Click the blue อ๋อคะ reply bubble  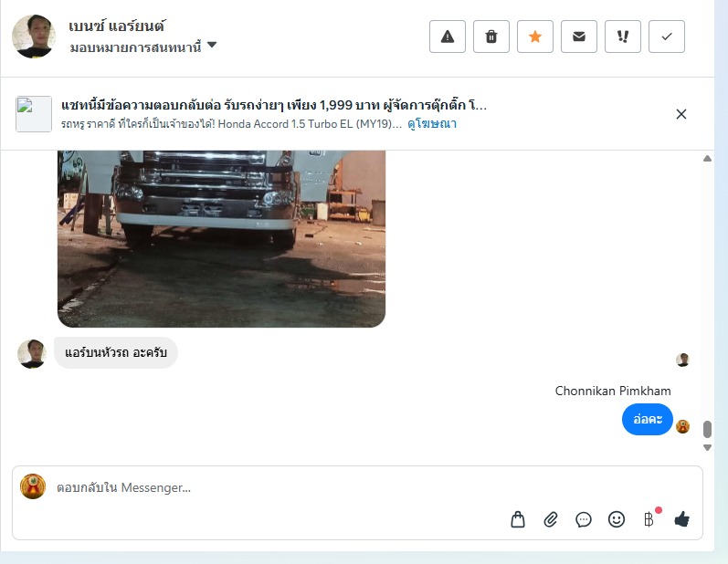[x=648, y=419]
